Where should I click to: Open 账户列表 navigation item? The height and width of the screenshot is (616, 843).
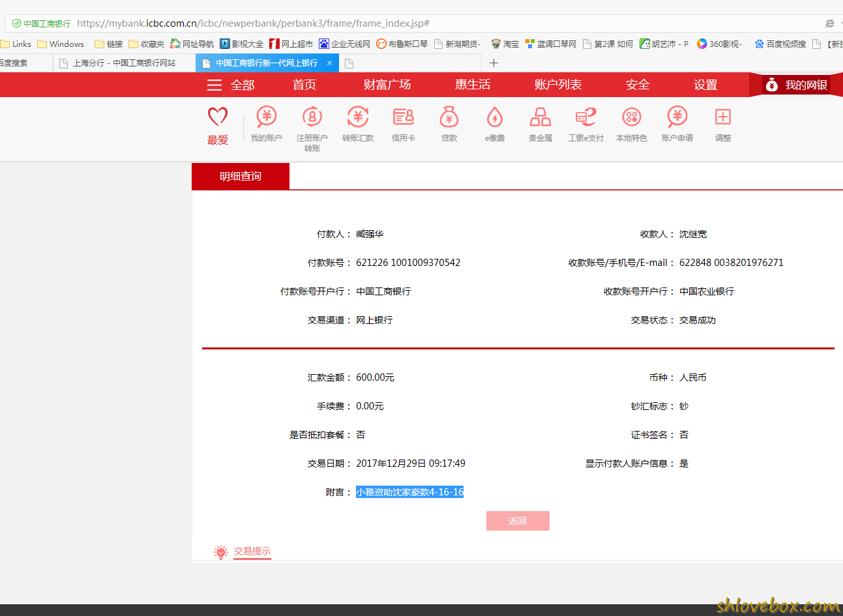(x=558, y=85)
